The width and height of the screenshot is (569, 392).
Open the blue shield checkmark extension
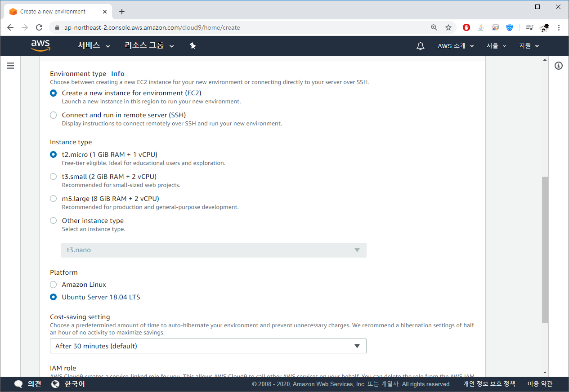point(510,27)
